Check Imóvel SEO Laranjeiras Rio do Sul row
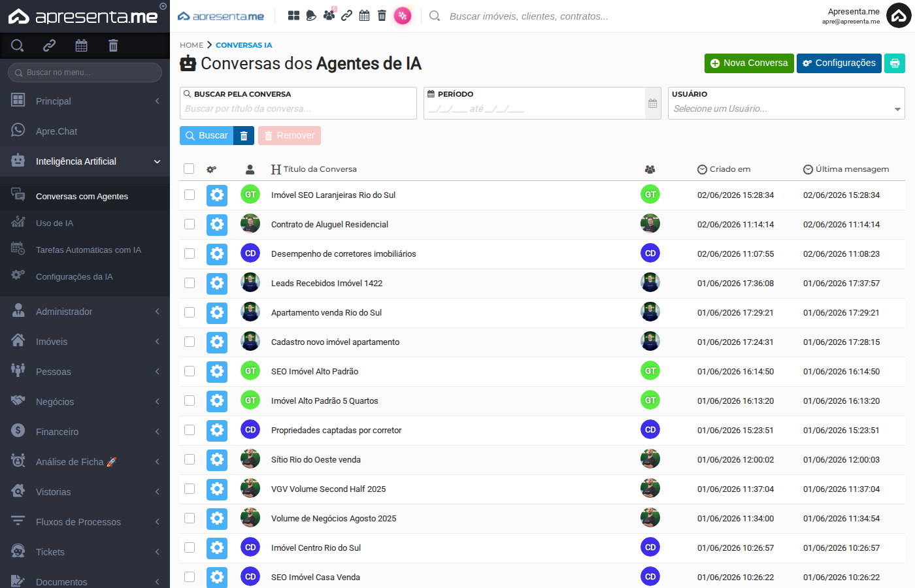Viewport: 915px width, 588px height. pyautogui.click(x=190, y=195)
